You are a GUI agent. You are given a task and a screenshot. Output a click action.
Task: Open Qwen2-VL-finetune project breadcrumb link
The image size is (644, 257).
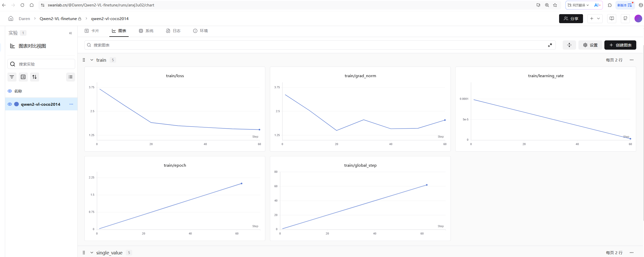click(58, 19)
